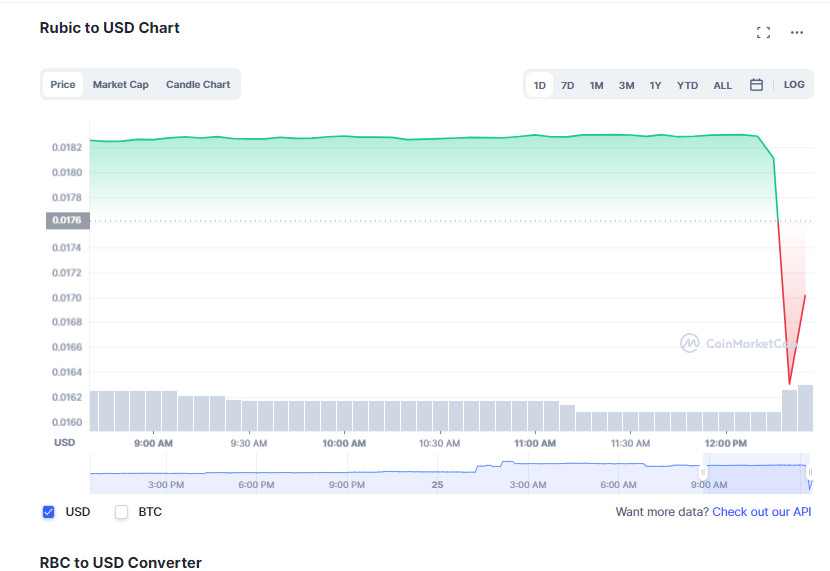Choose the 1M time range

tap(596, 85)
